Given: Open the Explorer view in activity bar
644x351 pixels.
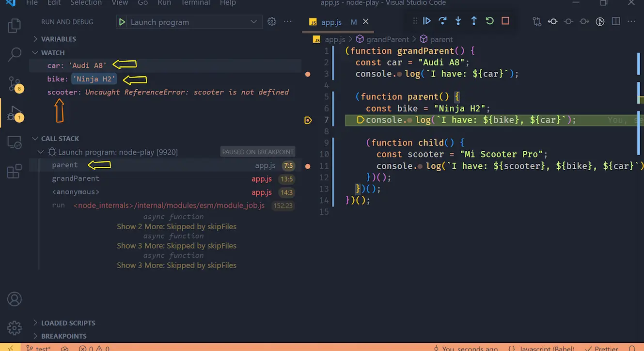Looking at the screenshot, I should click(15, 26).
